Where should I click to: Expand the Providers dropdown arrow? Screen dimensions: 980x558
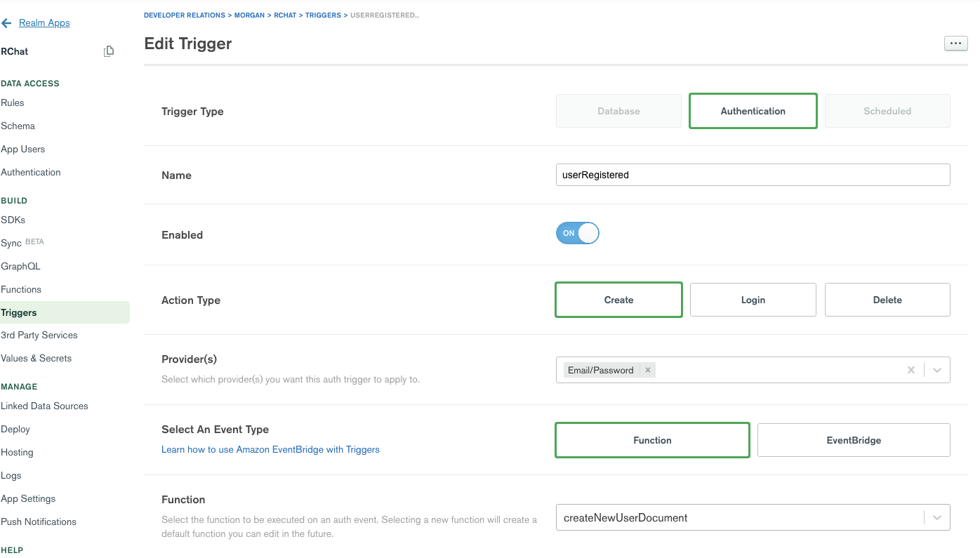point(937,370)
